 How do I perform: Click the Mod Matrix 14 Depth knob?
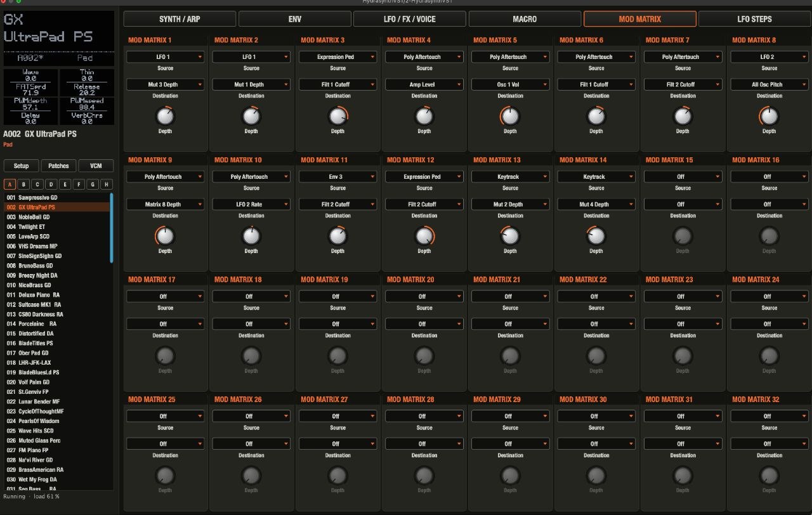click(x=596, y=236)
